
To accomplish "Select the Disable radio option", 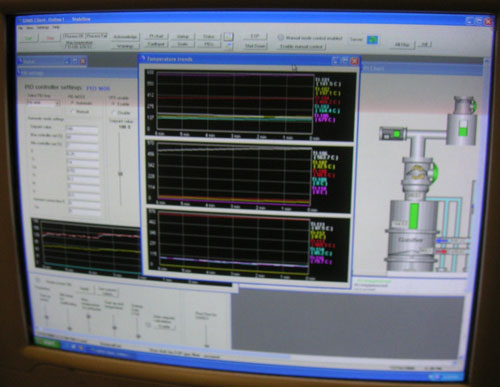I will point(113,113).
